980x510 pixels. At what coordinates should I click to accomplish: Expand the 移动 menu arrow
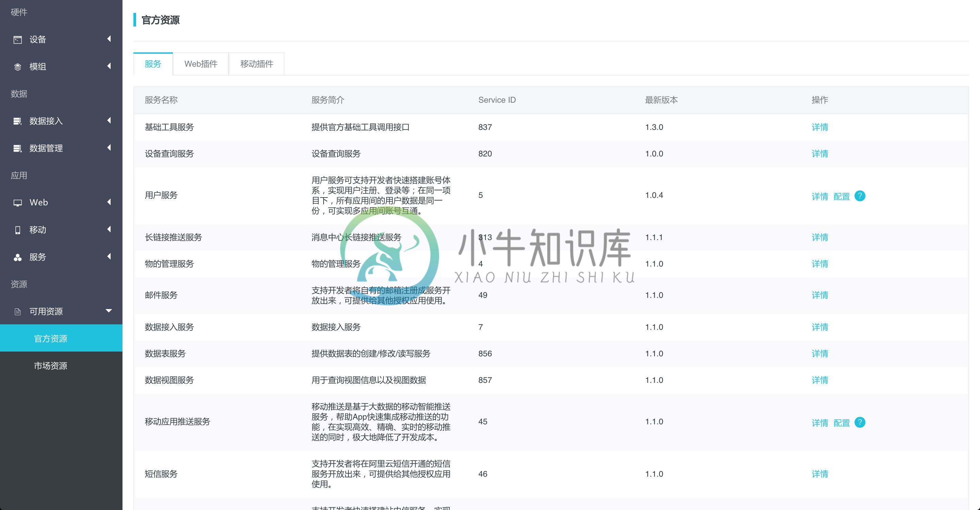tap(109, 229)
